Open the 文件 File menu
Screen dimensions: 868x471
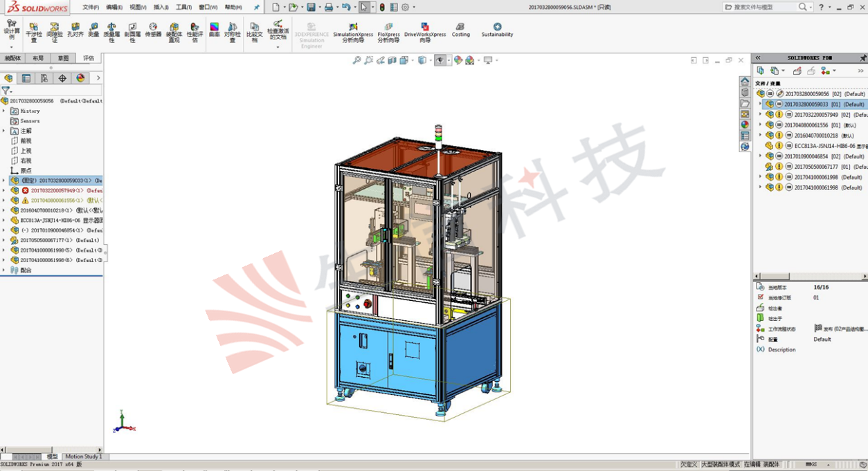pyautogui.click(x=91, y=7)
